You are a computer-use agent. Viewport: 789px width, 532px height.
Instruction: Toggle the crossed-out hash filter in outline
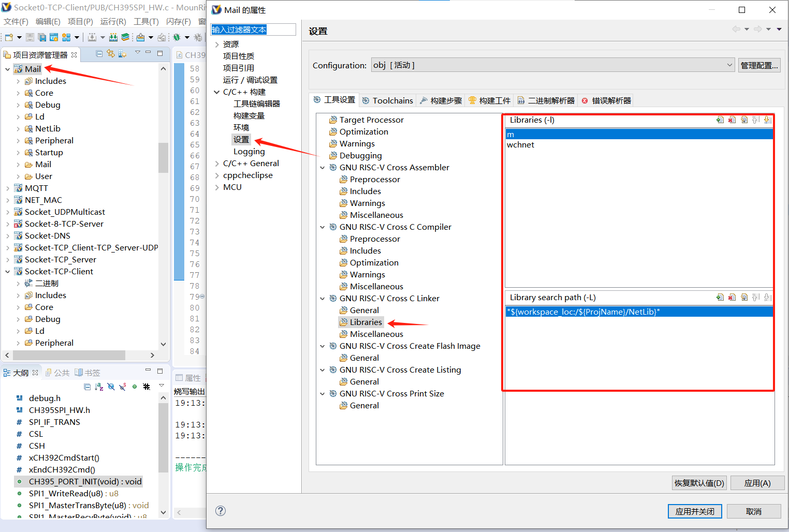coord(147,387)
